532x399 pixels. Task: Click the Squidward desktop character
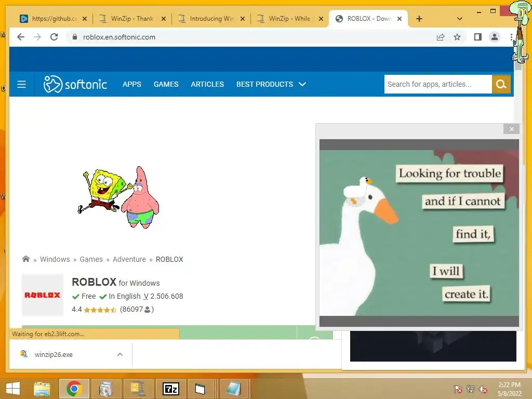point(521,32)
